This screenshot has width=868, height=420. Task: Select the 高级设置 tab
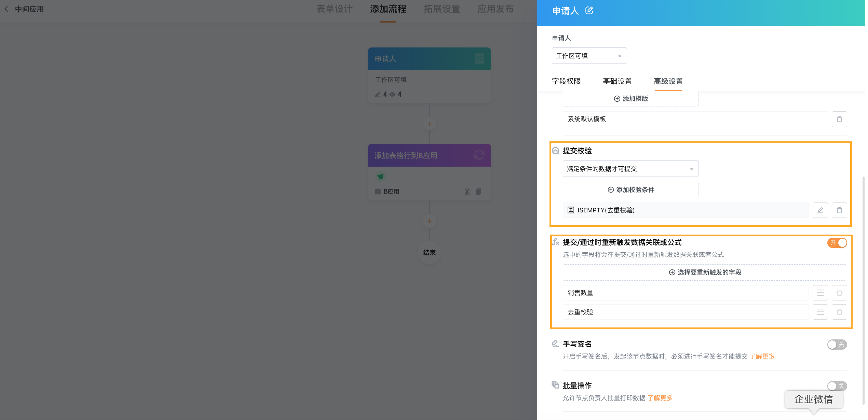click(x=668, y=81)
